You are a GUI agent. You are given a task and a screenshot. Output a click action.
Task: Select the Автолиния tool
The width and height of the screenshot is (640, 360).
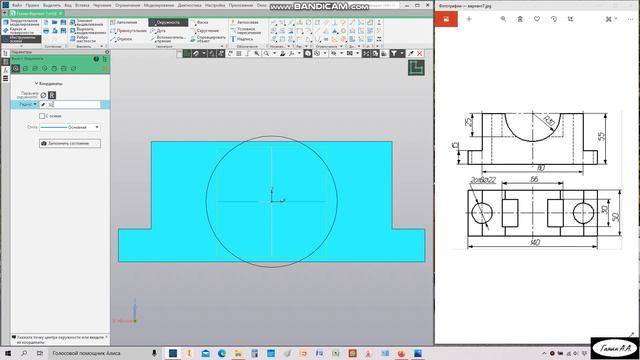[124, 22]
